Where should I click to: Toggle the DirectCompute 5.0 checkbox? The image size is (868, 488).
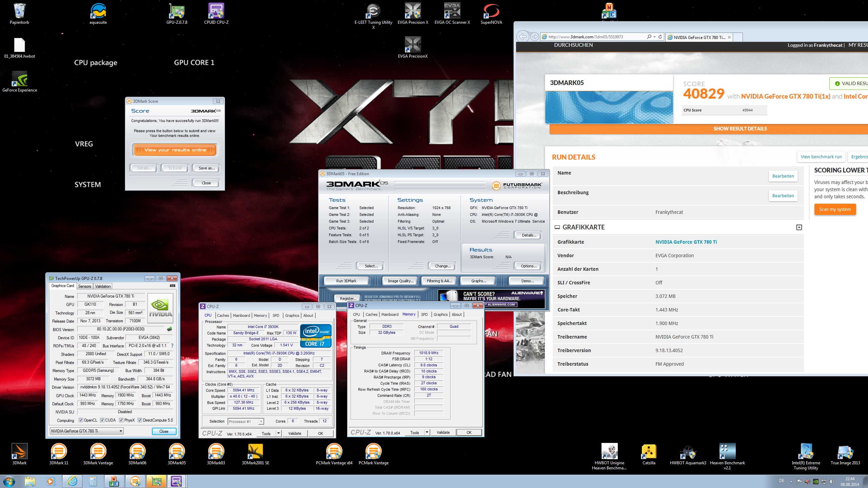[x=140, y=420]
